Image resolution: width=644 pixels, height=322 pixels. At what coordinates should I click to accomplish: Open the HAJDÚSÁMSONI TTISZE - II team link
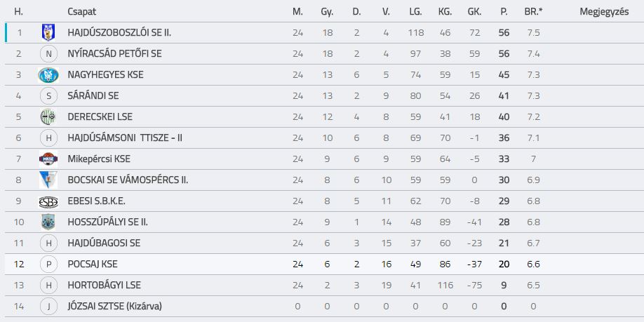point(125,138)
